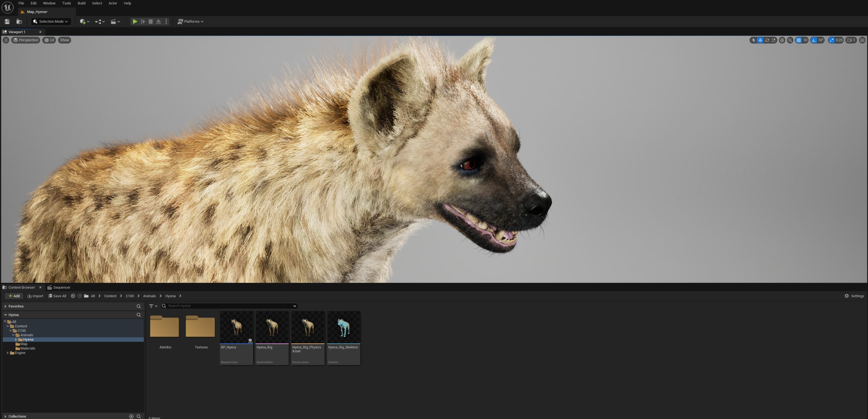Open the asset filter dropdown icon

[x=153, y=306]
